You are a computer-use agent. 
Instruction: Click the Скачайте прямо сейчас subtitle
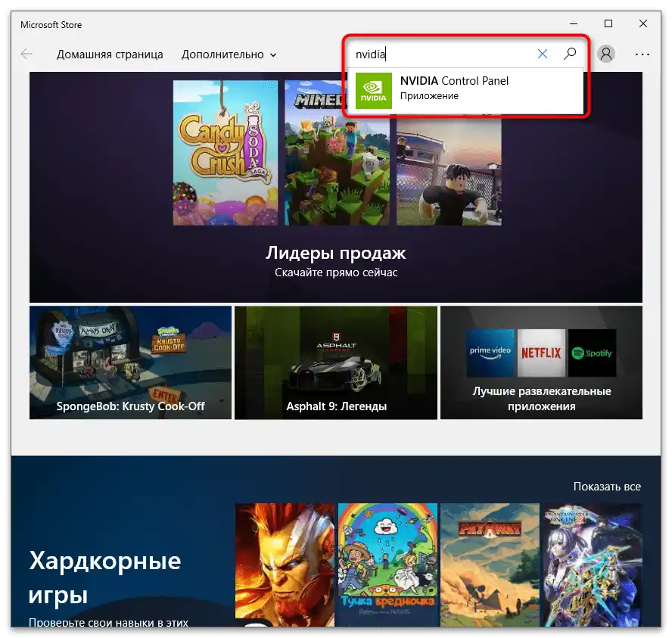(336, 272)
